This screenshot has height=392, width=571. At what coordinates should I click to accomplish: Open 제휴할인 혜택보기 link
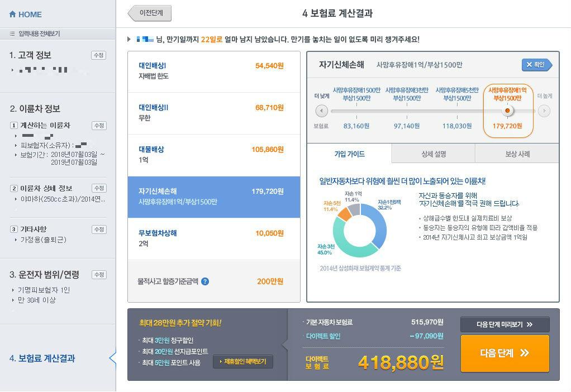coord(243,361)
